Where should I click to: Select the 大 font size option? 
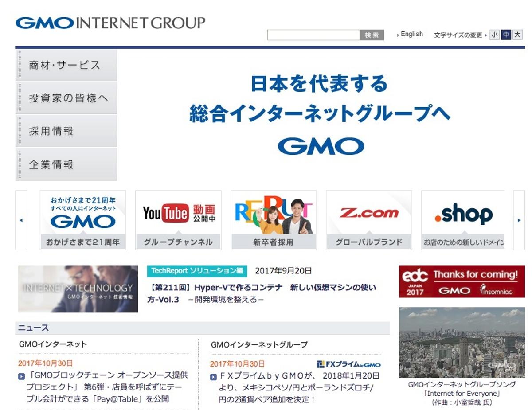tap(517, 35)
